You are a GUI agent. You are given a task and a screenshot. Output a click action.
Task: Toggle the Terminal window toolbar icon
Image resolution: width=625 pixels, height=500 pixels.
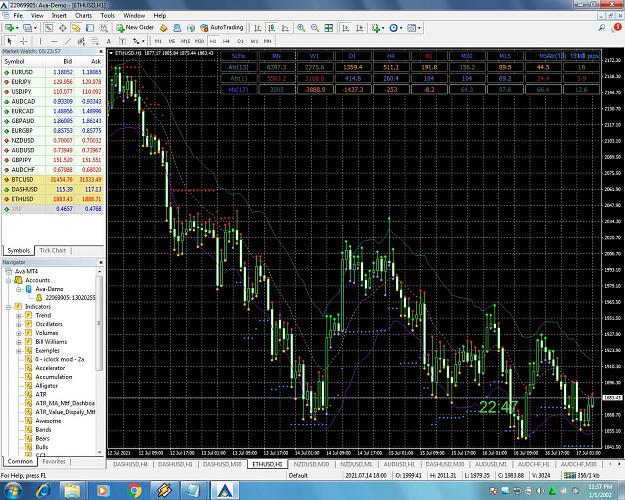click(90, 28)
